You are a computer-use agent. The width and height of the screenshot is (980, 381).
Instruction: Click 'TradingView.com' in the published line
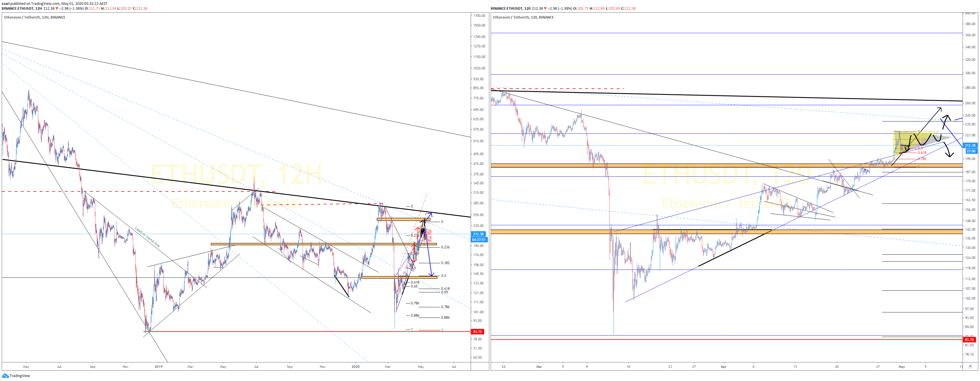45,3
